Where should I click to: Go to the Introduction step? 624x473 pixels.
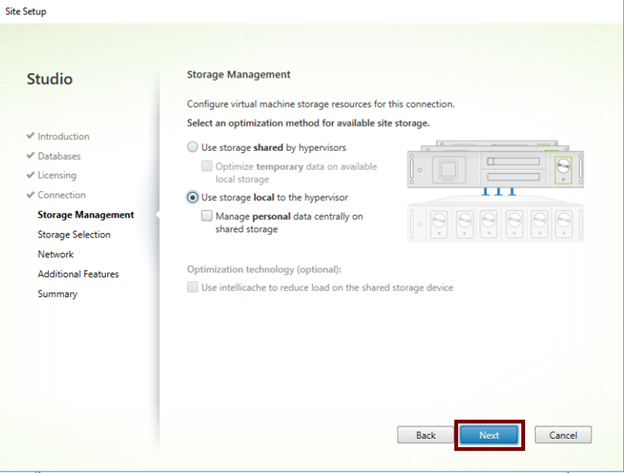coord(63,136)
